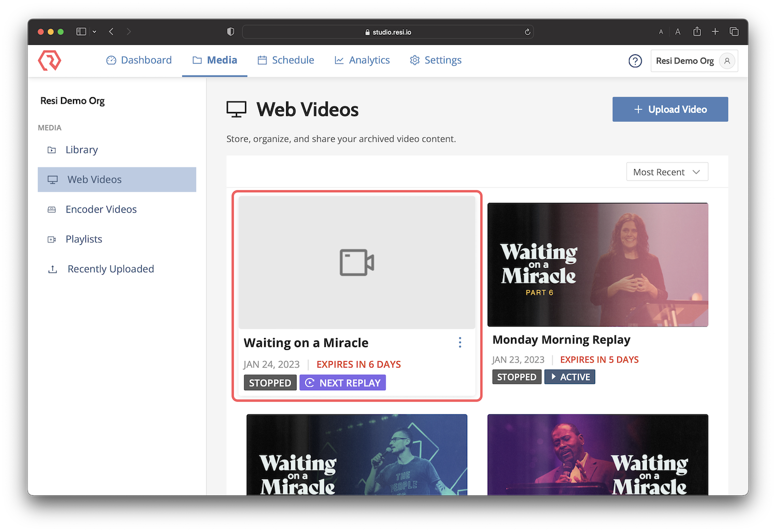Click the NEXT REPLAY button
The image size is (776, 532).
(x=342, y=383)
